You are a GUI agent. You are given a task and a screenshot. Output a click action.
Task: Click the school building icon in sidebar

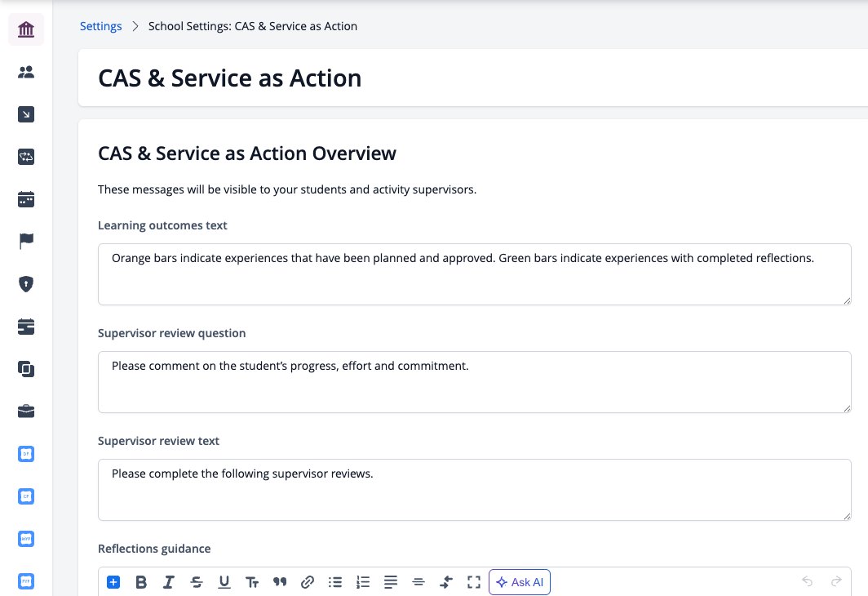click(26, 29)
